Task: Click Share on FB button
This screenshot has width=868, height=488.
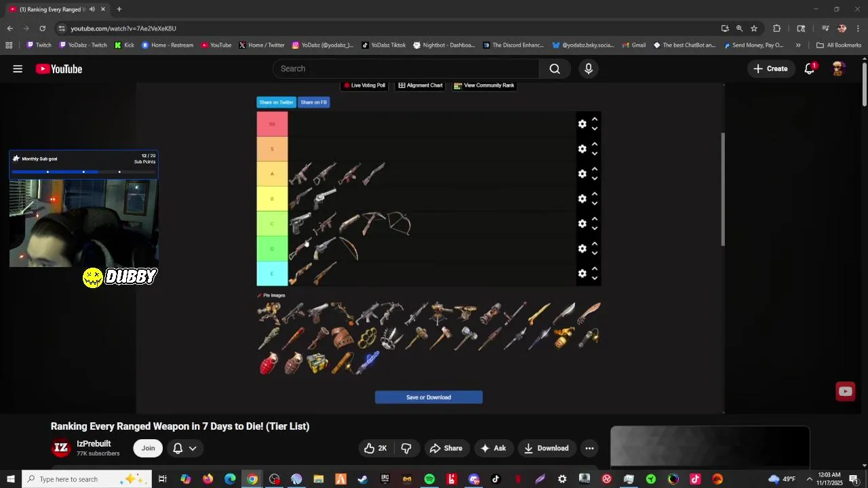Action: pos(313,102)
